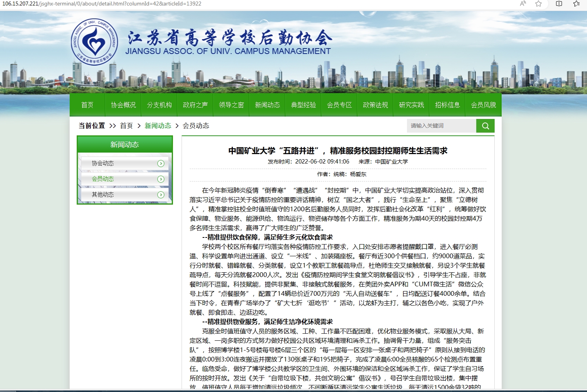Viewport: 587px width, 392px height.
Task: Select 其他动态 in the sidebar
Action: coord(125,195)
